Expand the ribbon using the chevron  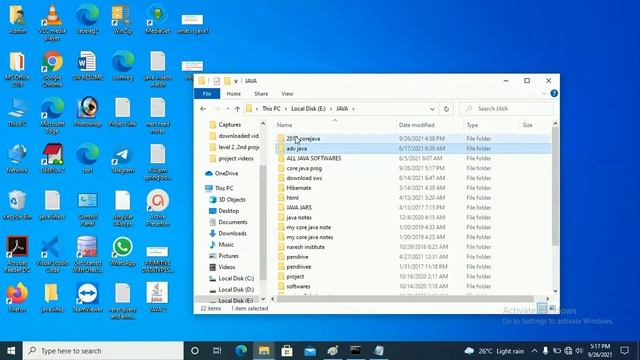544,93
